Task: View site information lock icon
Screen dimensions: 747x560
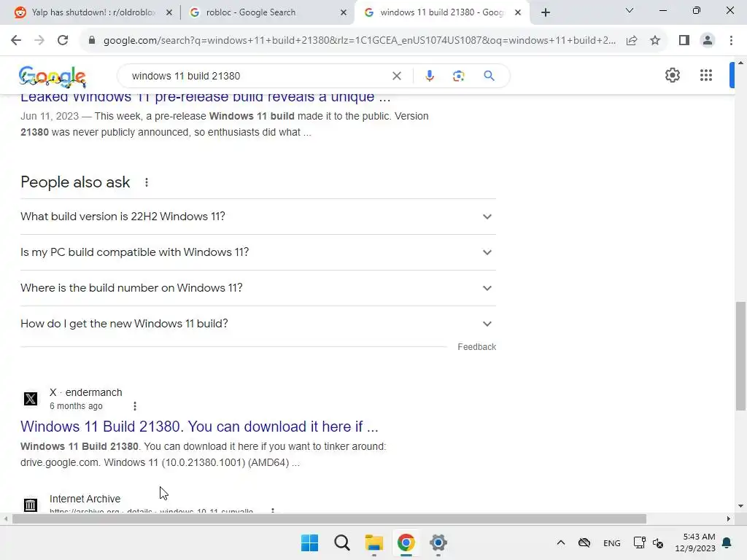Action: pyautogui.click(x=92, y=41)
